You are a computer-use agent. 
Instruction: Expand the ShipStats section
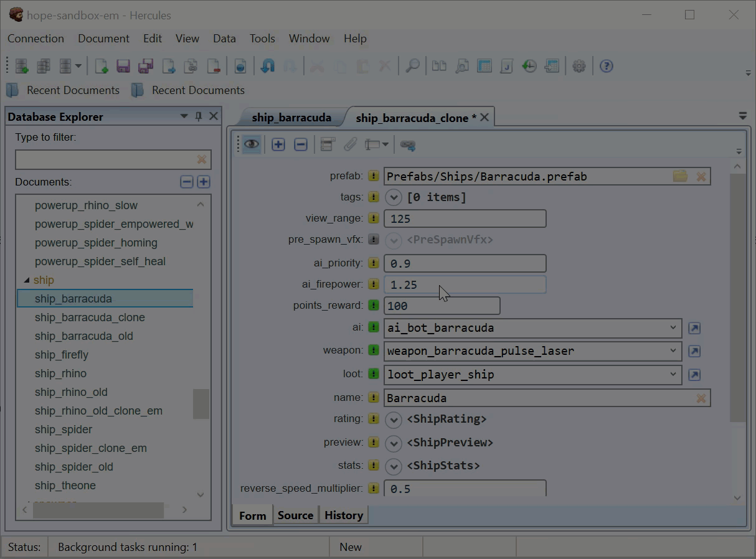393,466
